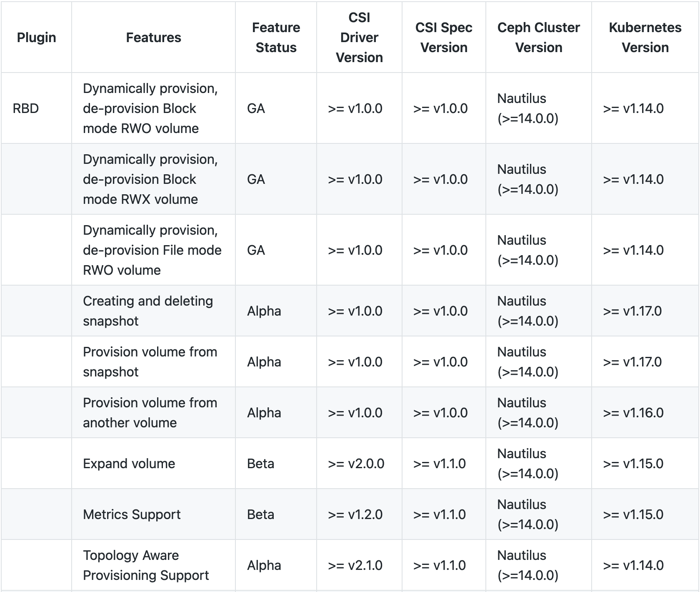Click the Block mode RWO volume feature

click(x=153, y=108)
